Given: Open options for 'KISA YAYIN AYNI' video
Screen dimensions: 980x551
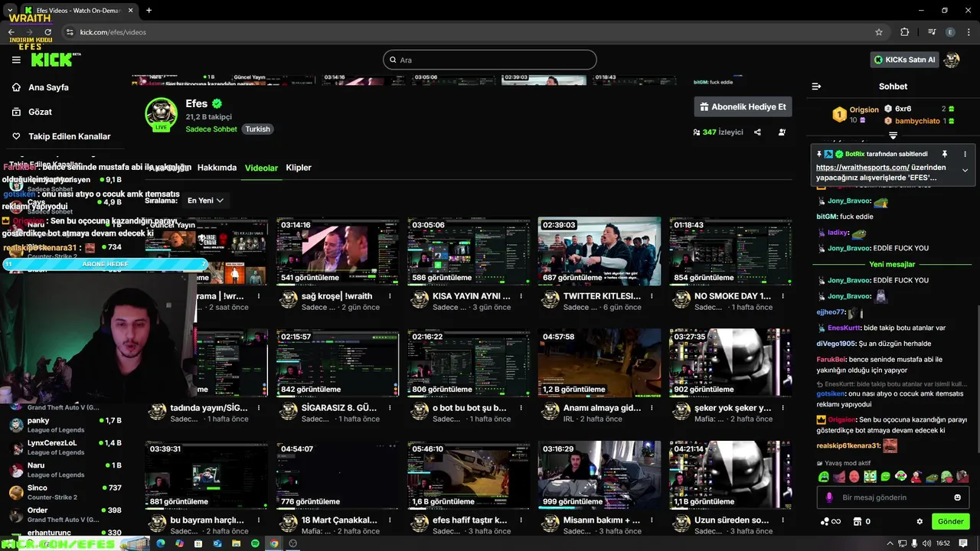Looking at the screenshot, I should pos(521,296).
